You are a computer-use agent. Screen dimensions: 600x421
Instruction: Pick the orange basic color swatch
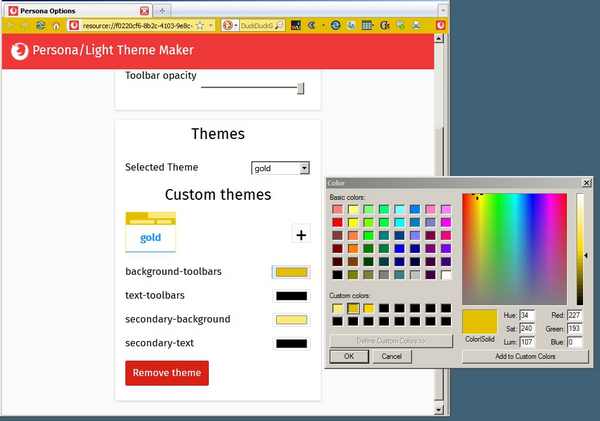(353, 248)
